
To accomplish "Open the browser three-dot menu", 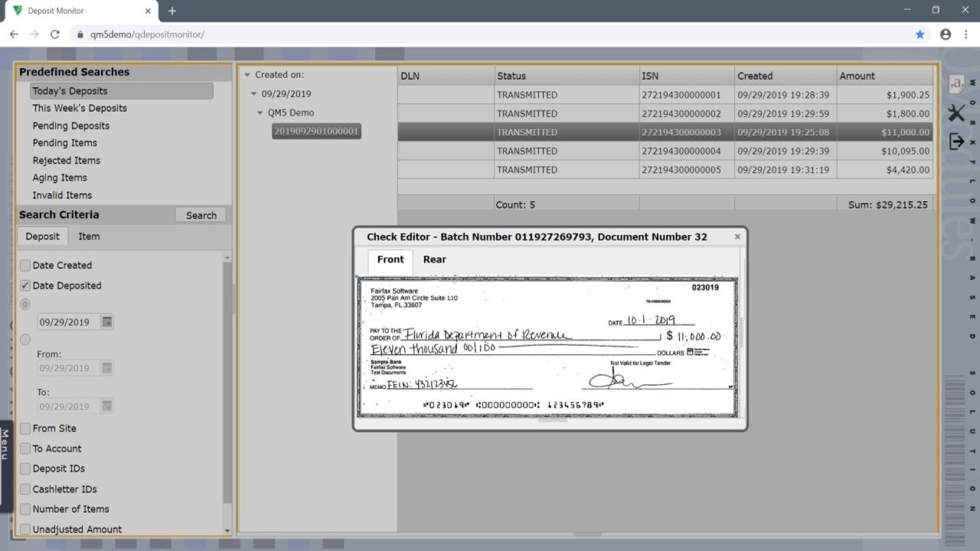I will pyautogui.click(x=966, y=34).
